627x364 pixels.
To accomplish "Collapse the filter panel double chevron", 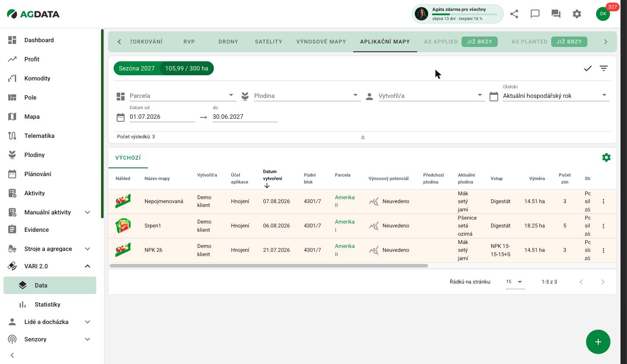I will [x=363, y=137].
